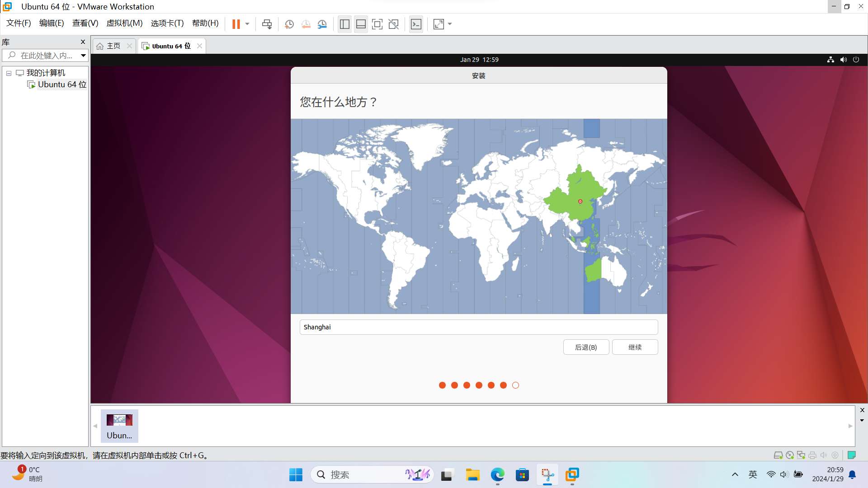The width and height of the screenshot is (868, 488).
Task: Open VMware Workstation taskbar icon
Action: tap(572, 474)
